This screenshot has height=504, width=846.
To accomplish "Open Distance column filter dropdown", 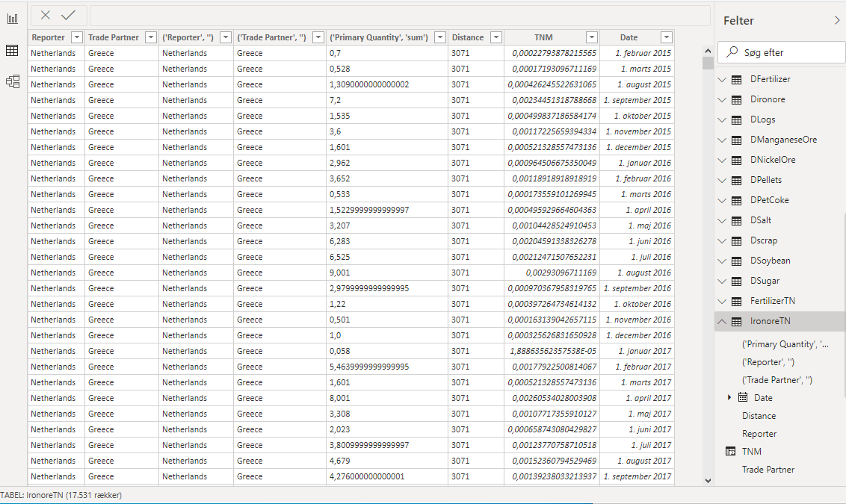I will [x=495, y=37].
